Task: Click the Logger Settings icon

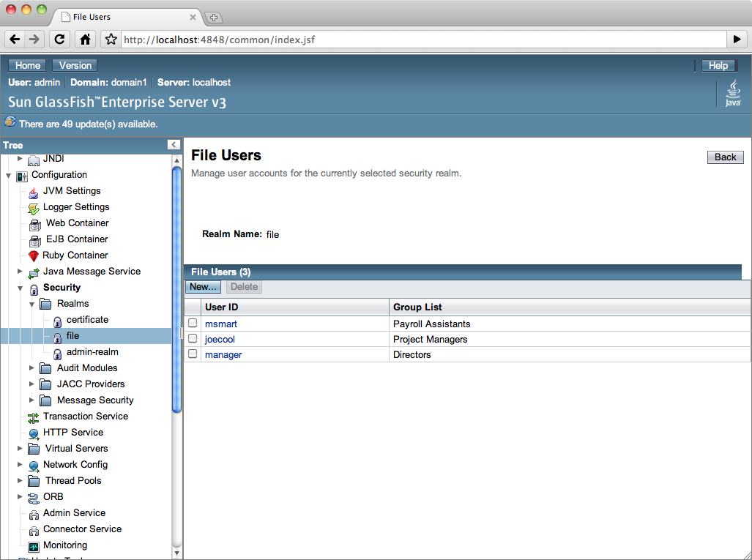Action: pos(34,209)
